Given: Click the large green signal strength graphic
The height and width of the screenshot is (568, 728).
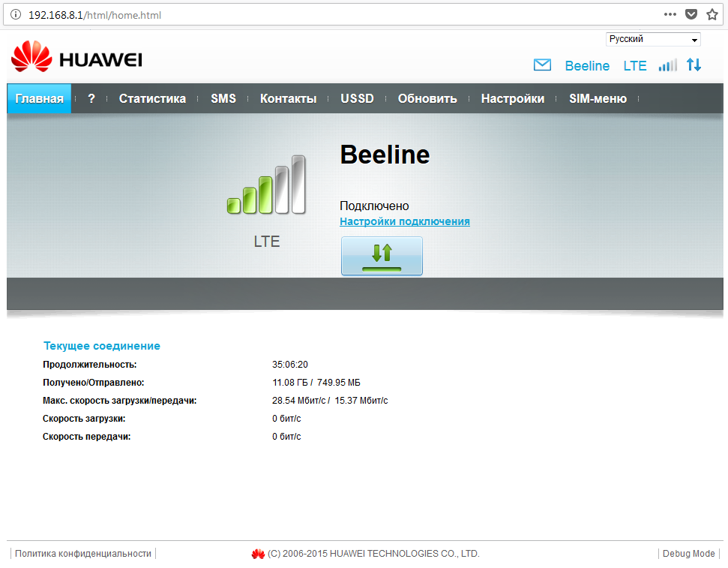Looking at the screenshot, I should coord(266,186).
